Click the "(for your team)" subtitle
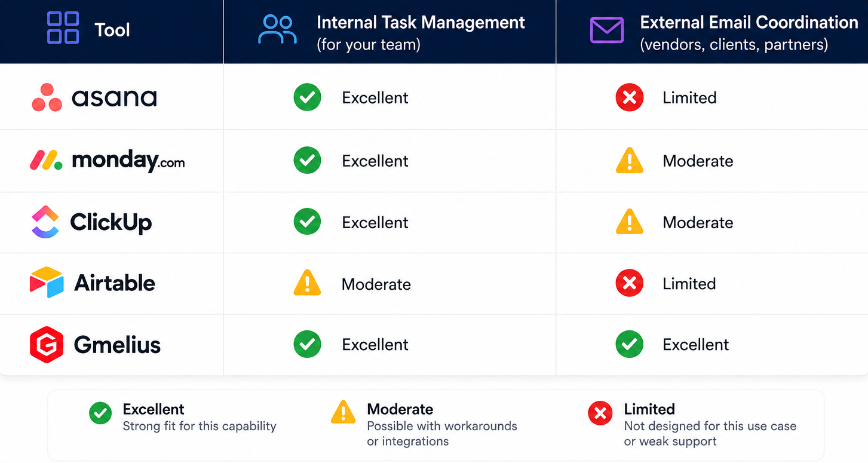This screenshot has height=463, width=868. coord(369,45)
